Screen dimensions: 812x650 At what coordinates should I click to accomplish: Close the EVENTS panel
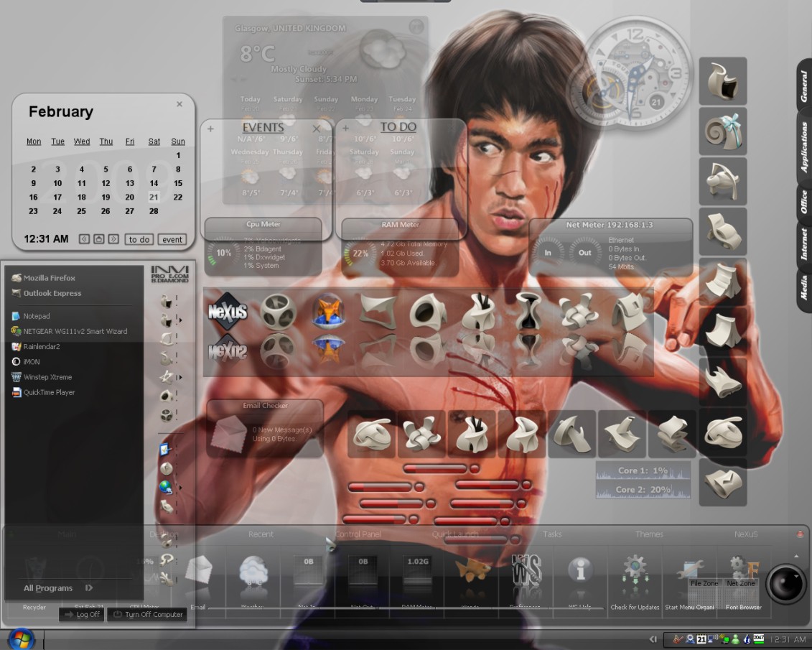[317, 129]
